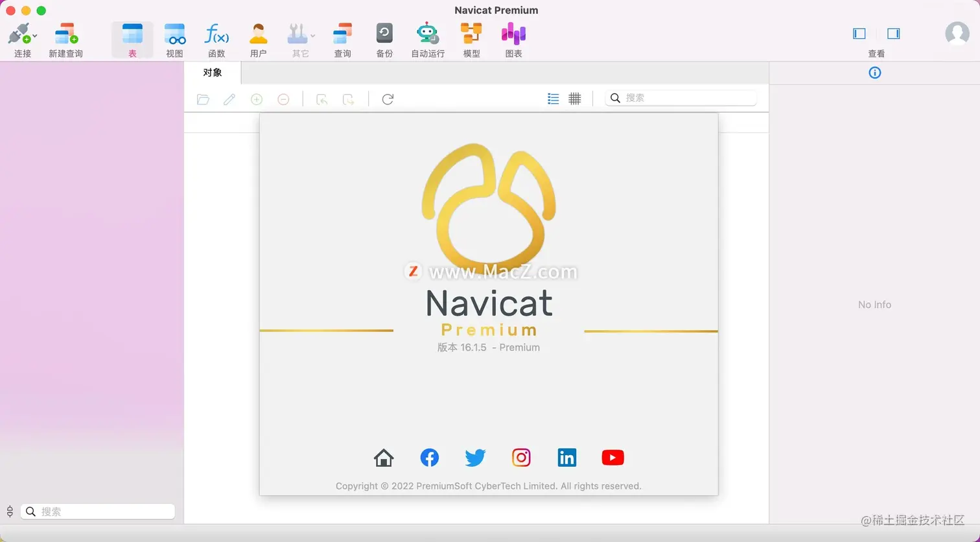Click the open table folder icon
This screenshot has height=542, width=980.
203,99
